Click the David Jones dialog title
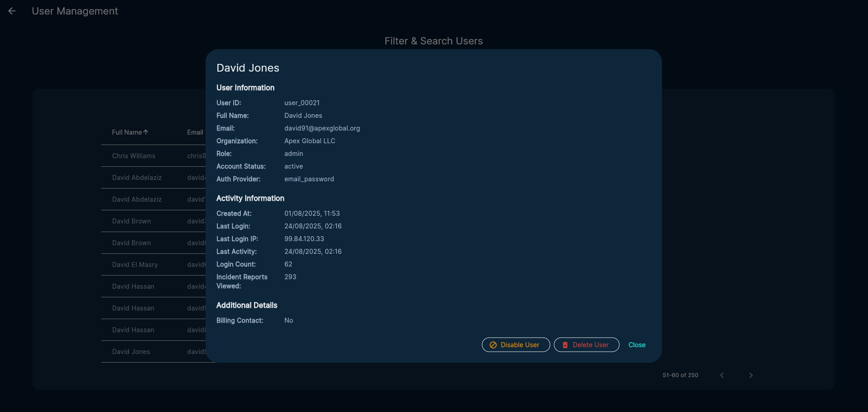The width and height of the screenshot is (868, 412). pos(248,68)
